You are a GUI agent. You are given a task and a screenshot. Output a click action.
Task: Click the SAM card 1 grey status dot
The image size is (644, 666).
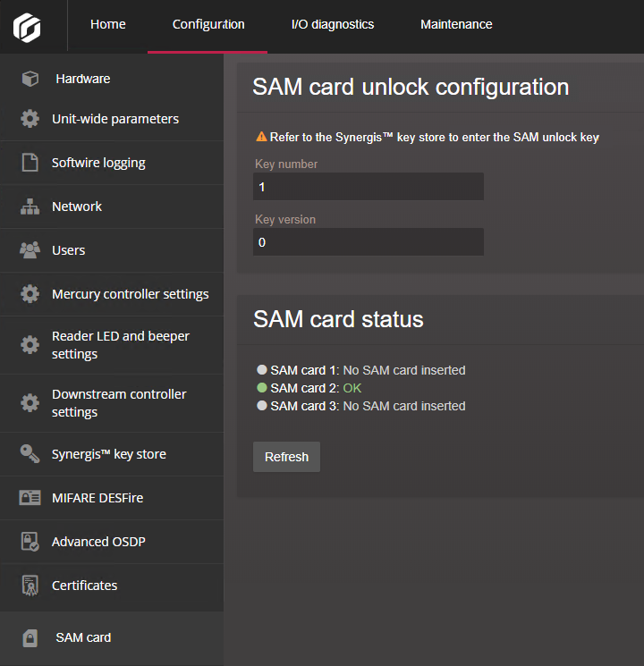coord(262,369)
